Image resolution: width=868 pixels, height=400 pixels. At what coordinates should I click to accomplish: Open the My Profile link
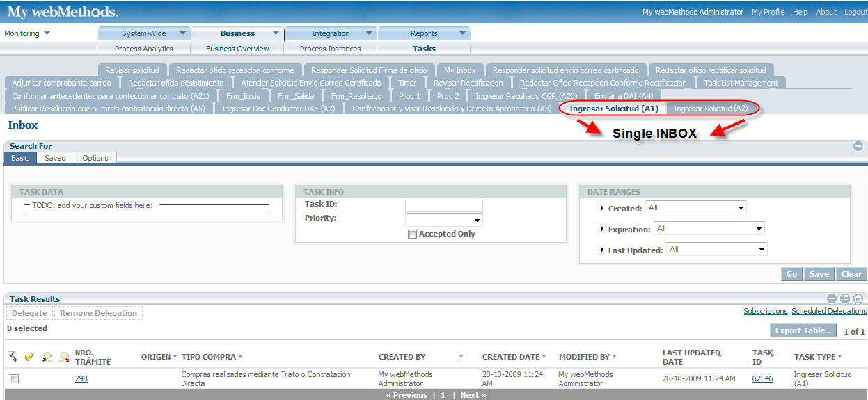coord(768,12)
